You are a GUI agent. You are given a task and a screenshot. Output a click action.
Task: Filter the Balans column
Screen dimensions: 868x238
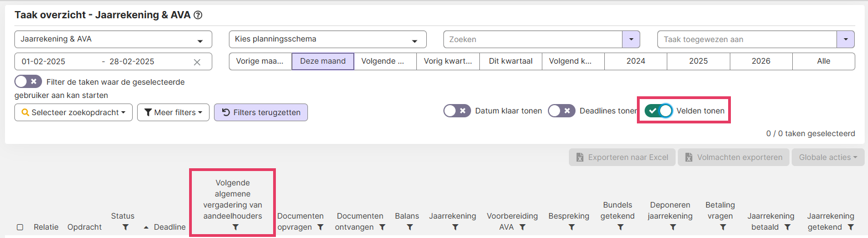coord(410,227)
